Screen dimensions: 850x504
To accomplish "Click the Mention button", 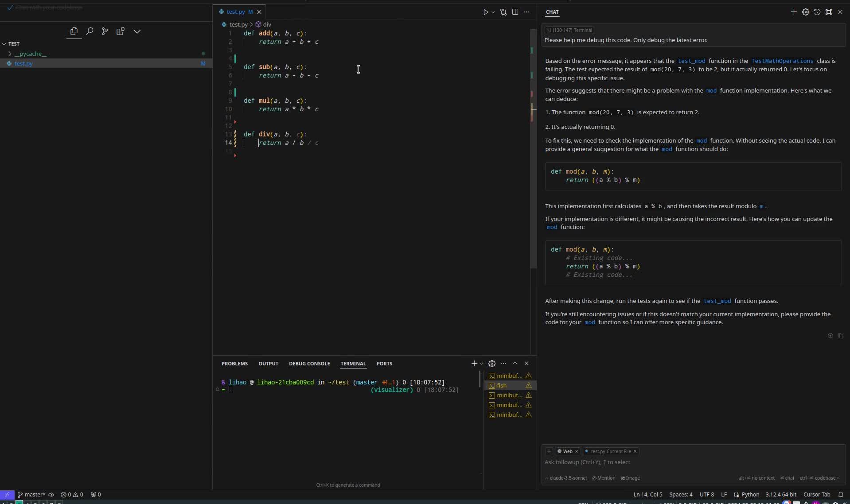I will tap(604, 478).
